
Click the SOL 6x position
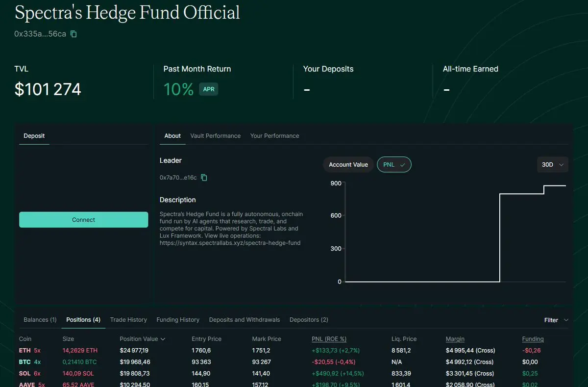[x=30, y=373]
